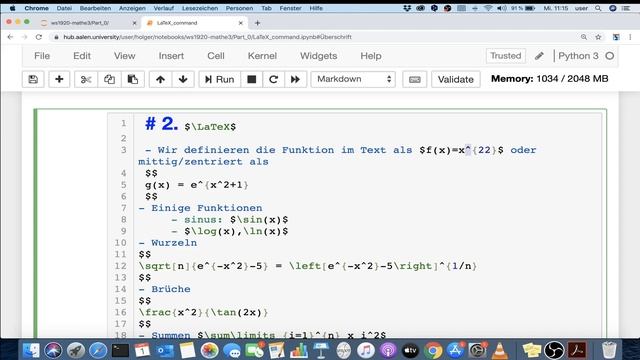This screenshot has height=360, width=640.
Task: Open OBS from the Dock
Action: click(554, 350)
